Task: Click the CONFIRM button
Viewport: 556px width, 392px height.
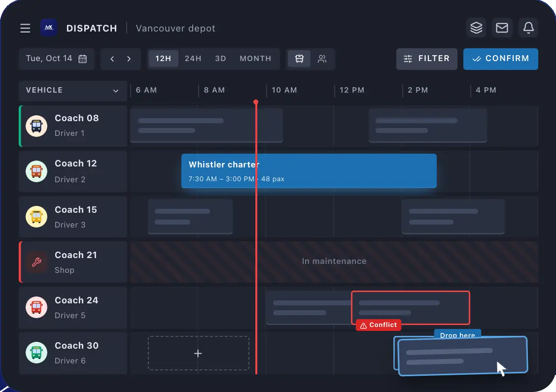Action: (500, 59)
